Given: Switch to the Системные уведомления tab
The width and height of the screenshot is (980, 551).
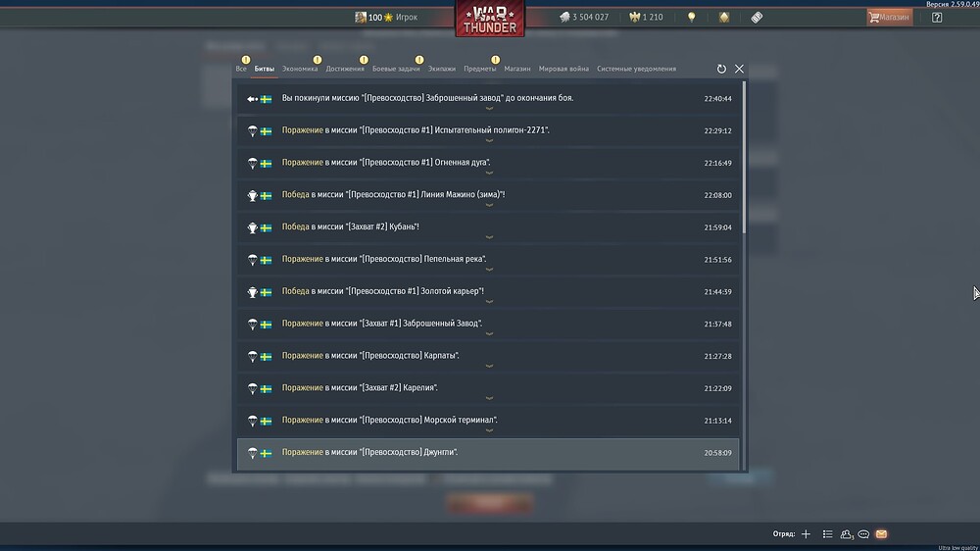Looking at the screenshot, I should coord(636,69).
